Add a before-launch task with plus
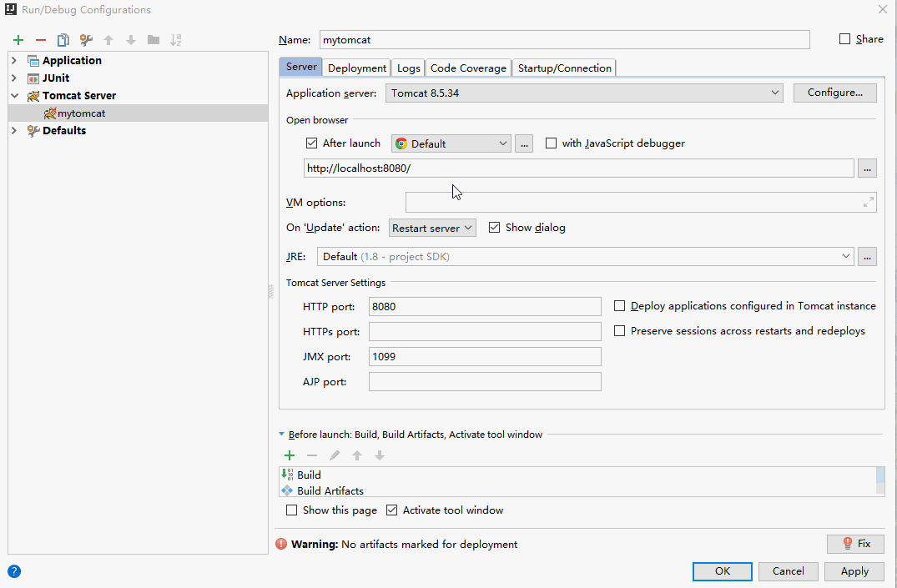The height and width of the screenshot is (588, 897). 290,455
